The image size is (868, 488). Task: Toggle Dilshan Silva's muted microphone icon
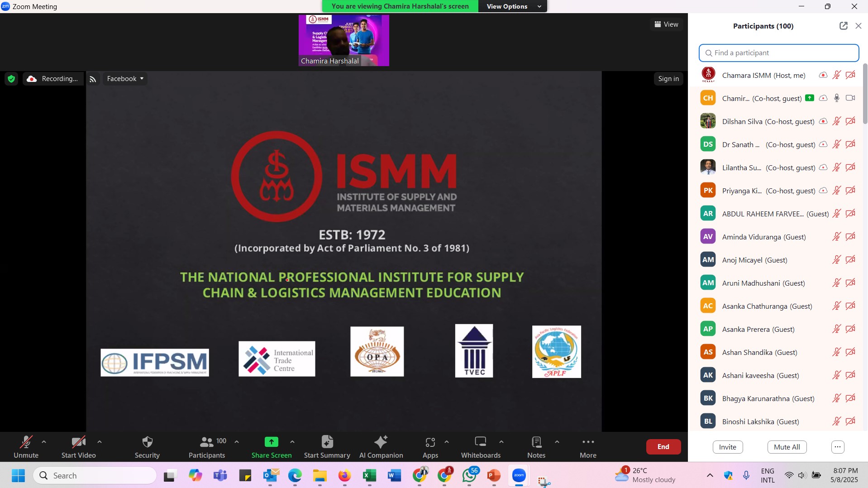(837, 121)
